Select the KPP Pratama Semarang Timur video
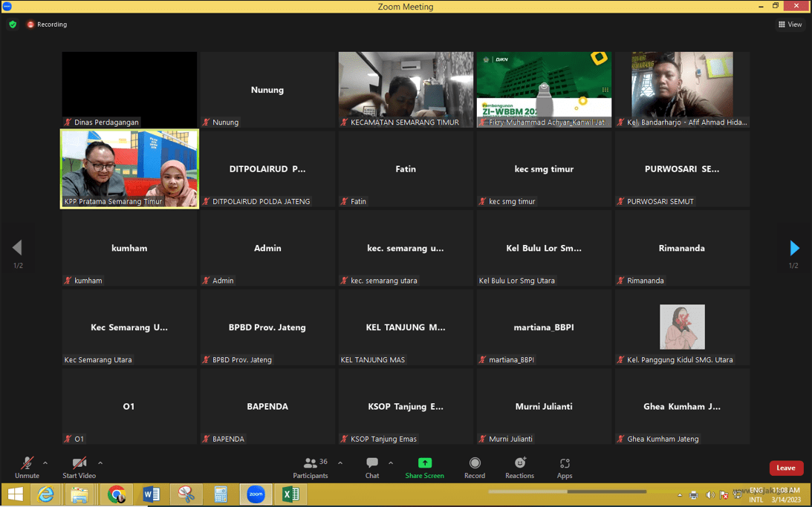 pos(129,169)
